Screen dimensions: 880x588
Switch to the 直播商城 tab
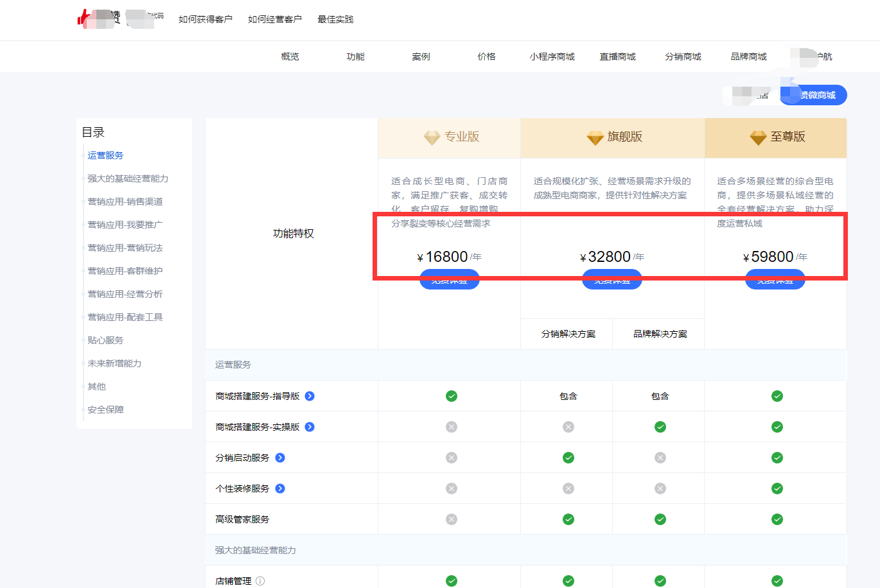617,56
